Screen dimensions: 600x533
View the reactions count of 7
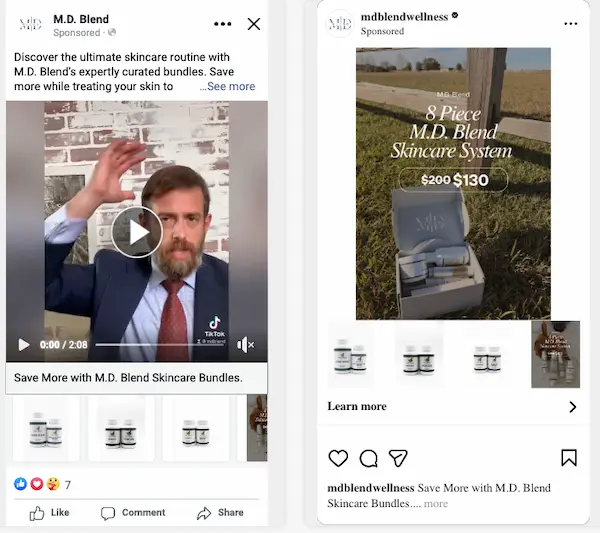pyautogui.click(x=68, y=485)
